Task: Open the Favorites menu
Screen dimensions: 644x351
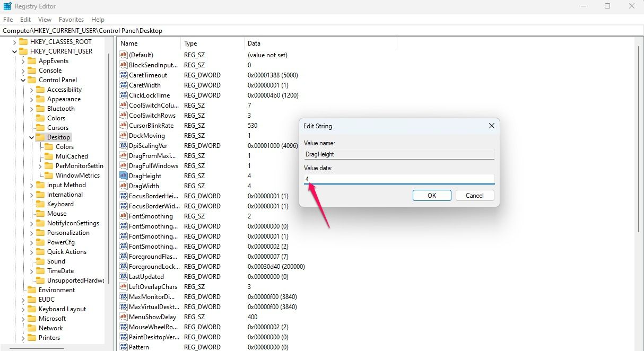Action: coord(71,20)
